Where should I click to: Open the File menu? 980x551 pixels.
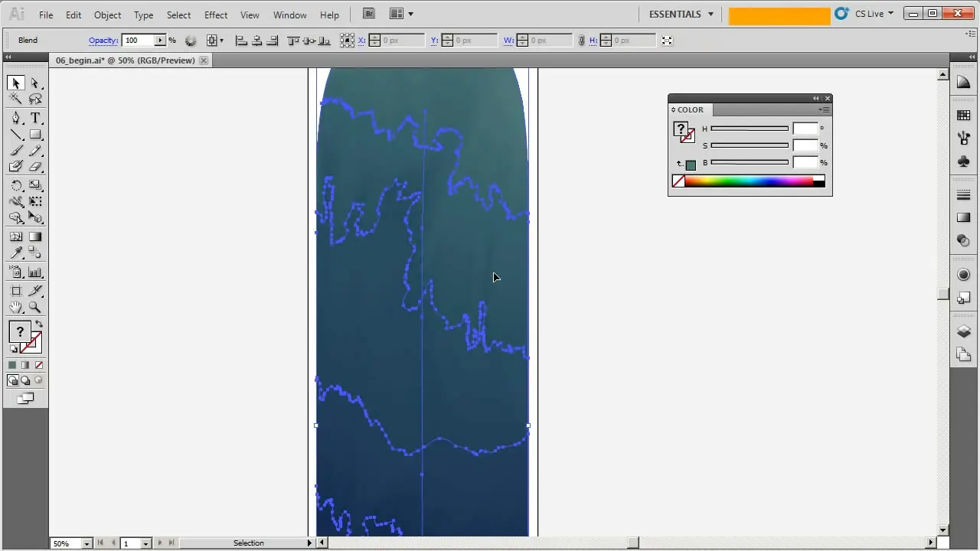coord(46,15)
